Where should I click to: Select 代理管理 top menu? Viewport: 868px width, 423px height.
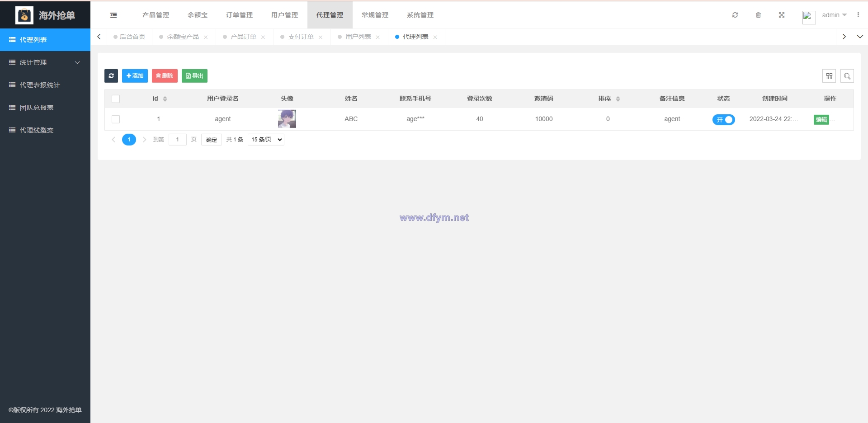(x=330, y=15)
